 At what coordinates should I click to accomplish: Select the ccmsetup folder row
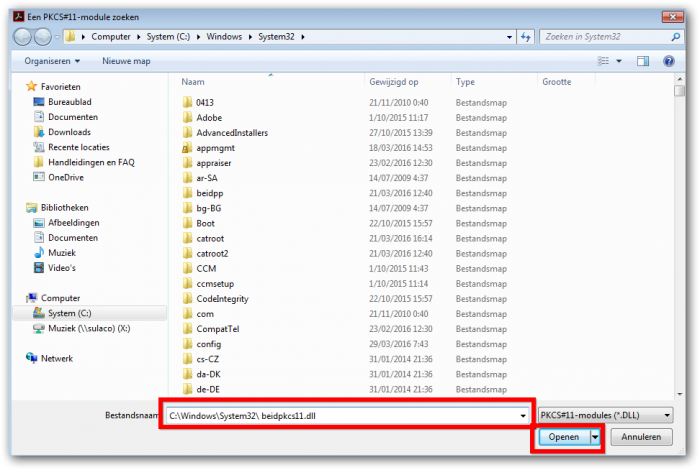[x=345, y=283]
